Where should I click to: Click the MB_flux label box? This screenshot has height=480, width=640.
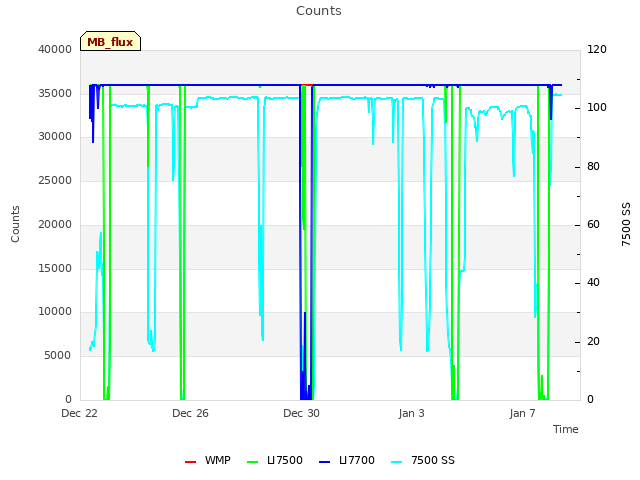coord(110,41)
